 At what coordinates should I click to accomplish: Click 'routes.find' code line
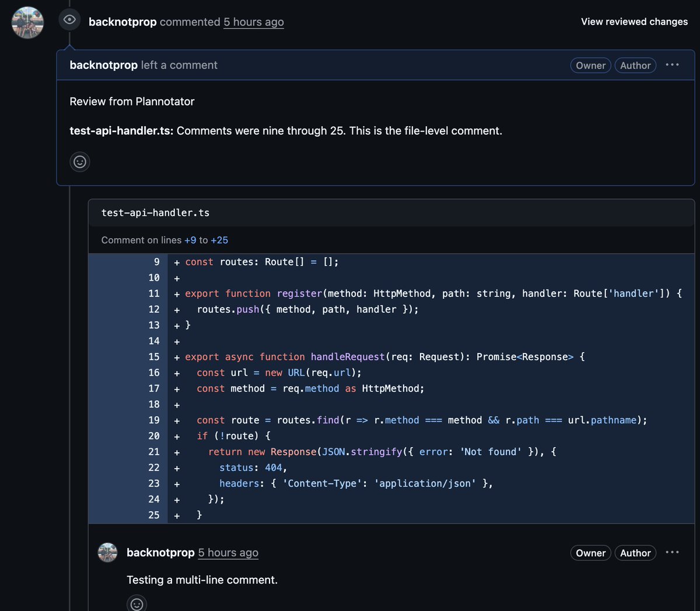pyautogui.click(x=422, y=420)
